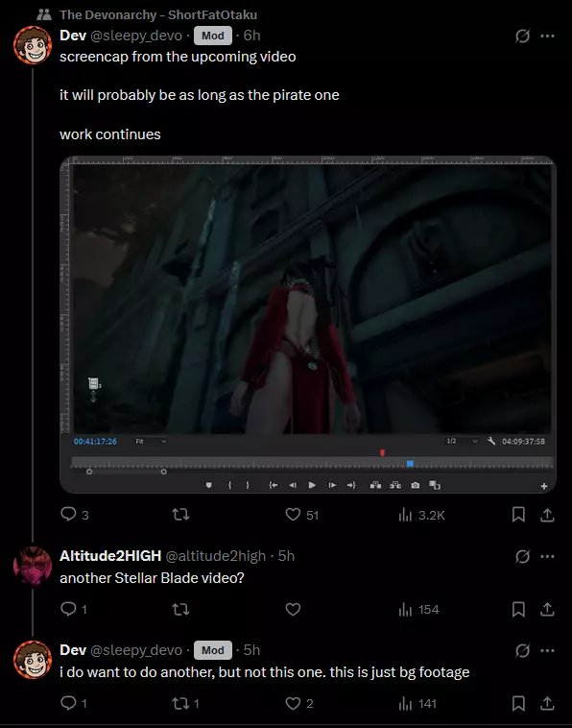Screen dimensions: 572x728
Task: Open more options on Dev's bg footage reply
Action: [547, 650]
